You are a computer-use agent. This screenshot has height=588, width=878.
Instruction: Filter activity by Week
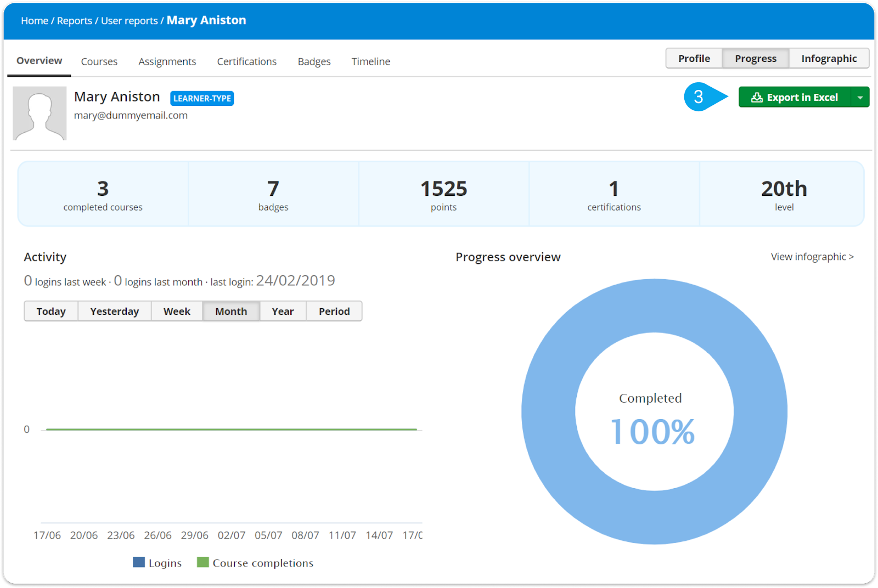coord(177,311)
